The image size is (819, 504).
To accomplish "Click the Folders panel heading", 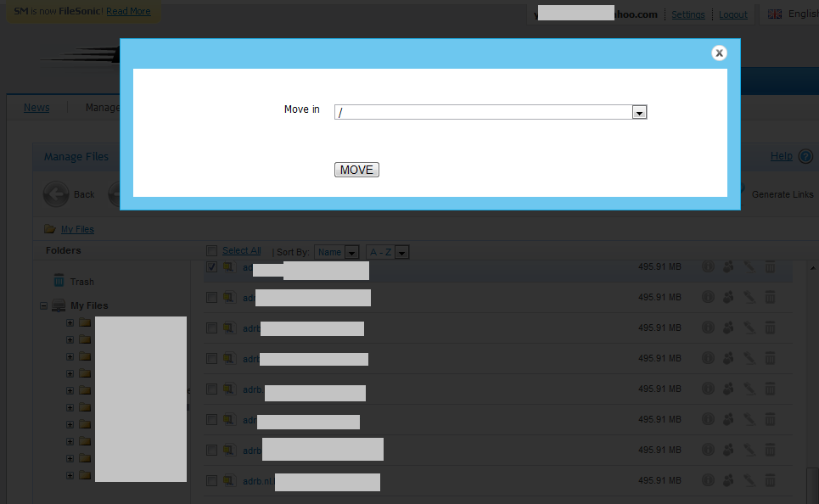I will tap(63, 250).
